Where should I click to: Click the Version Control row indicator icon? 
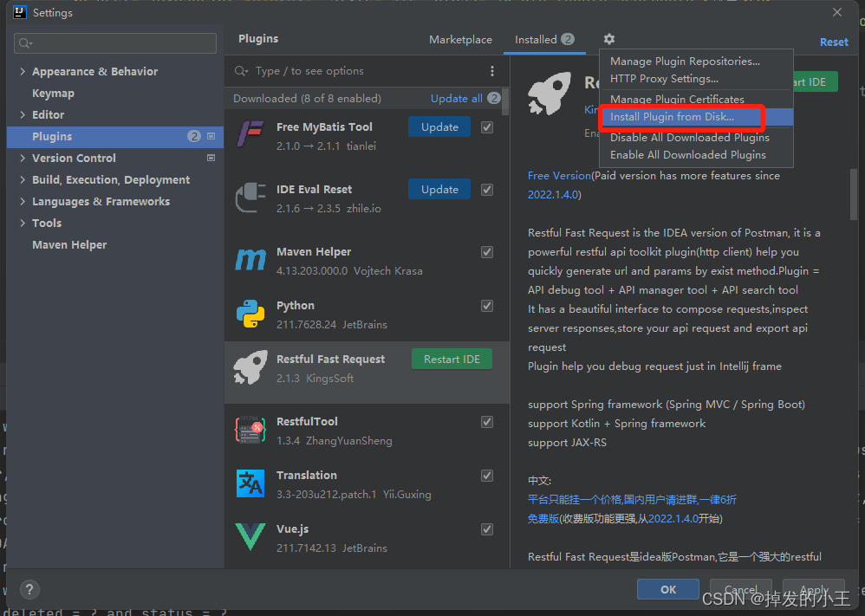coord(211,158)
